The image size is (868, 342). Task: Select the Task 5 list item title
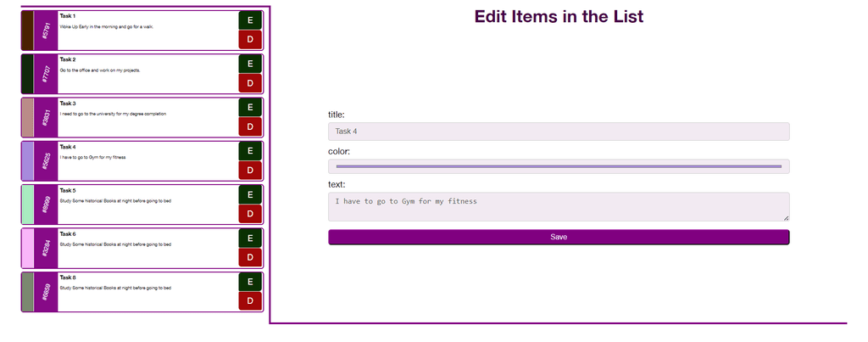[68, 191]
